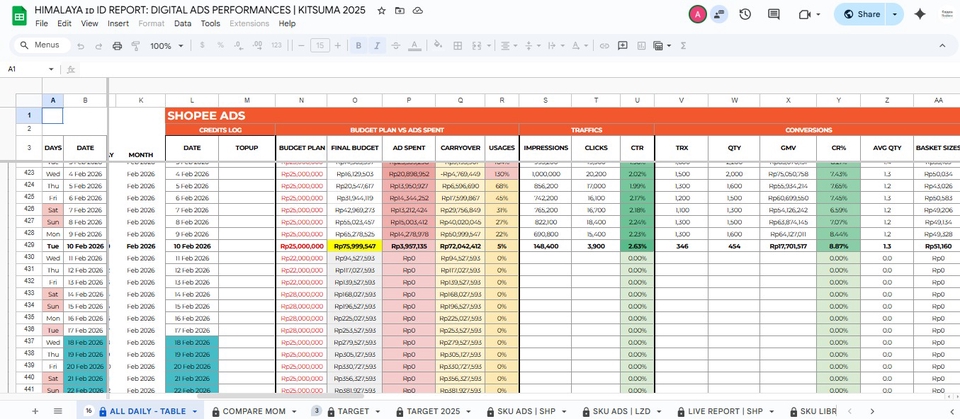The height and width of the screenshot is (419, 960).
Task: Open the functions sigma menu
Action: (x=683, y=45)
